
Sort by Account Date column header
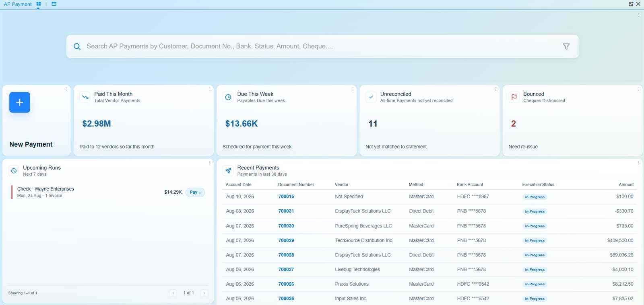tap(239, 185)
